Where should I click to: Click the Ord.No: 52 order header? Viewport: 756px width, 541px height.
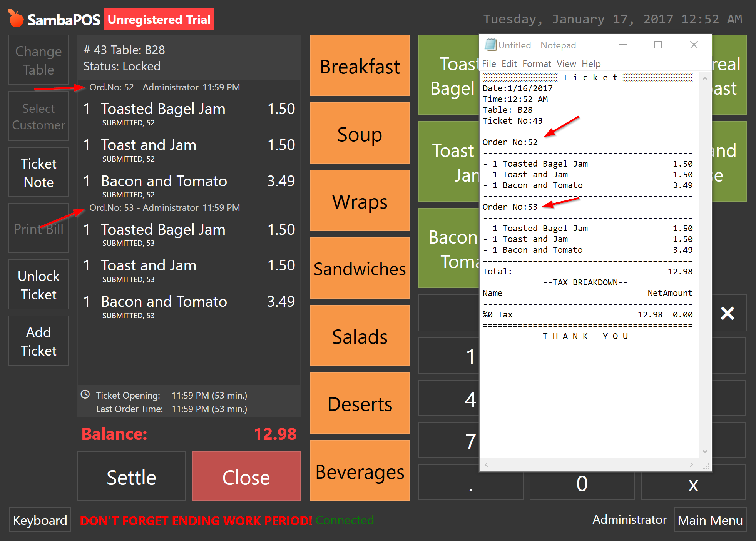[165, 87]
